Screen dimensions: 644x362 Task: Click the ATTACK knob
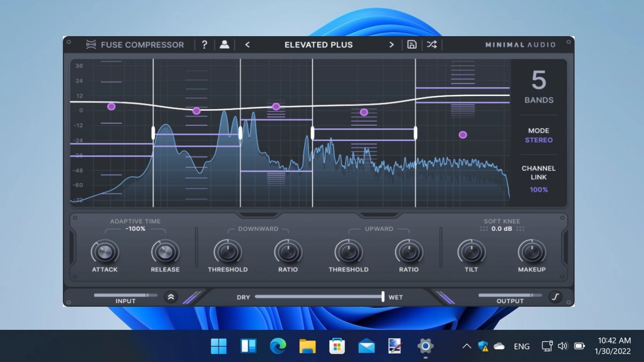(x=105, y=252)
